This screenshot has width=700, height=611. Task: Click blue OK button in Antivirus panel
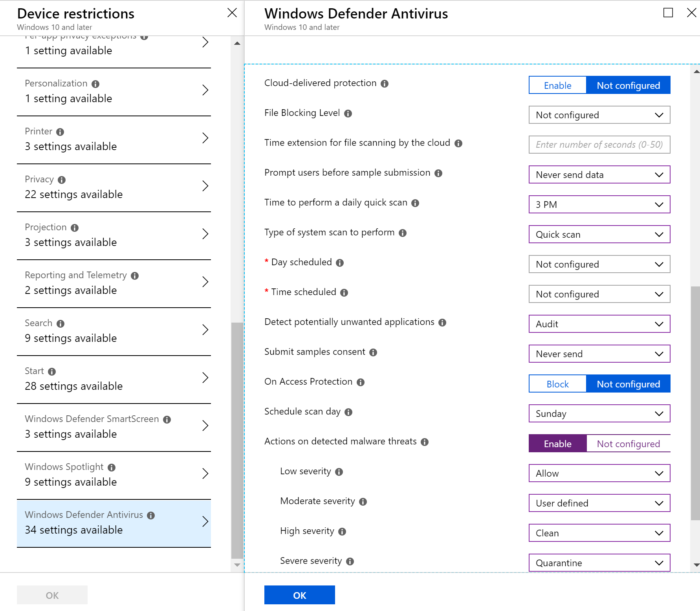tap(299, 595)
